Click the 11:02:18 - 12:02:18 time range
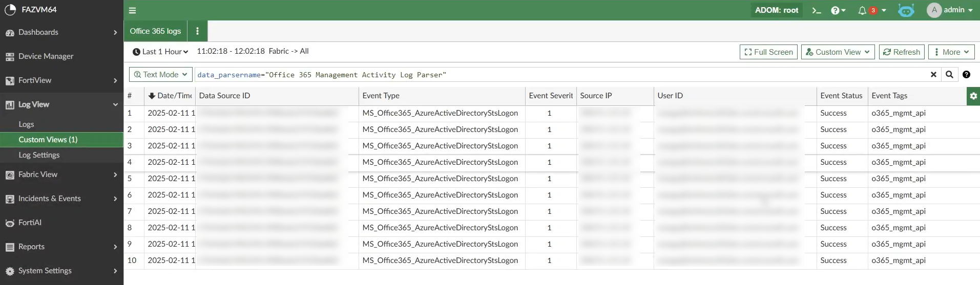The height and width of the screenshot is (285, 980). point(231,51)
